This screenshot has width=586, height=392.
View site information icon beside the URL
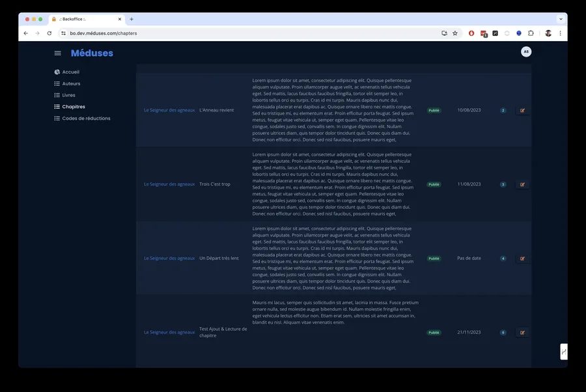[x=64, y=33]
